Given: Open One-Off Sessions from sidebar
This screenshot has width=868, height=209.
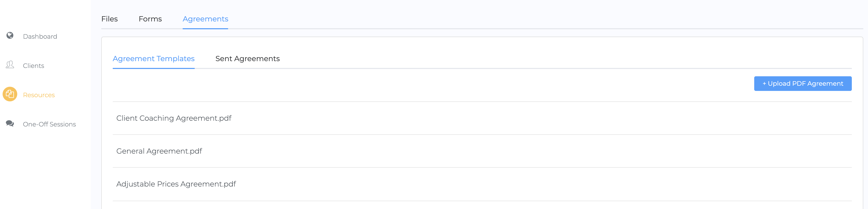Looking at the screenshot, I should click(49, 124).
